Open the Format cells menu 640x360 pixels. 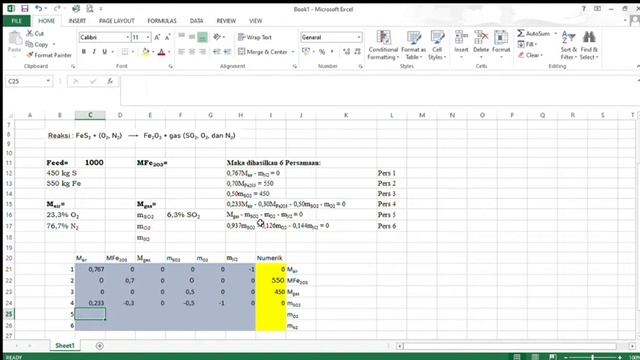coord(501,44)
